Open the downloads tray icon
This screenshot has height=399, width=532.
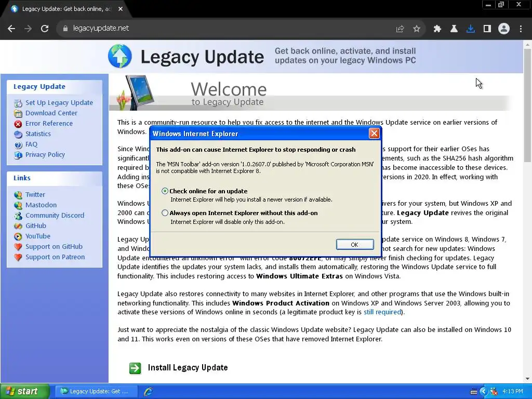[x=471, y=29]
